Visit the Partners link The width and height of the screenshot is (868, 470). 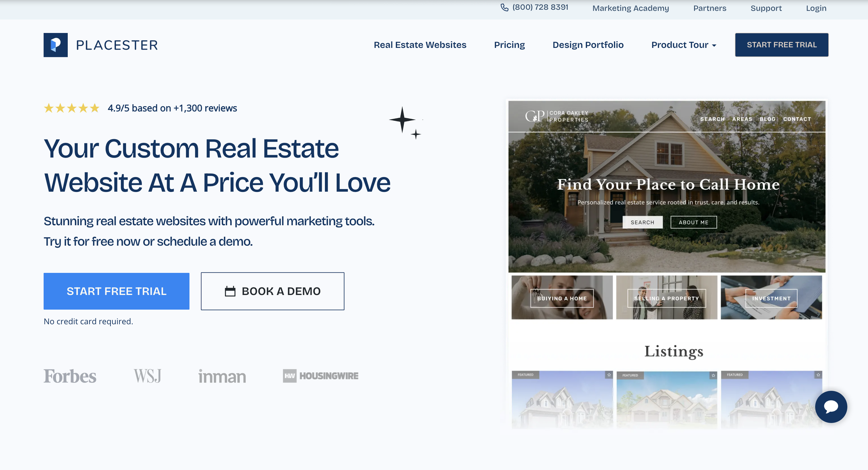(x=710, y=8)
